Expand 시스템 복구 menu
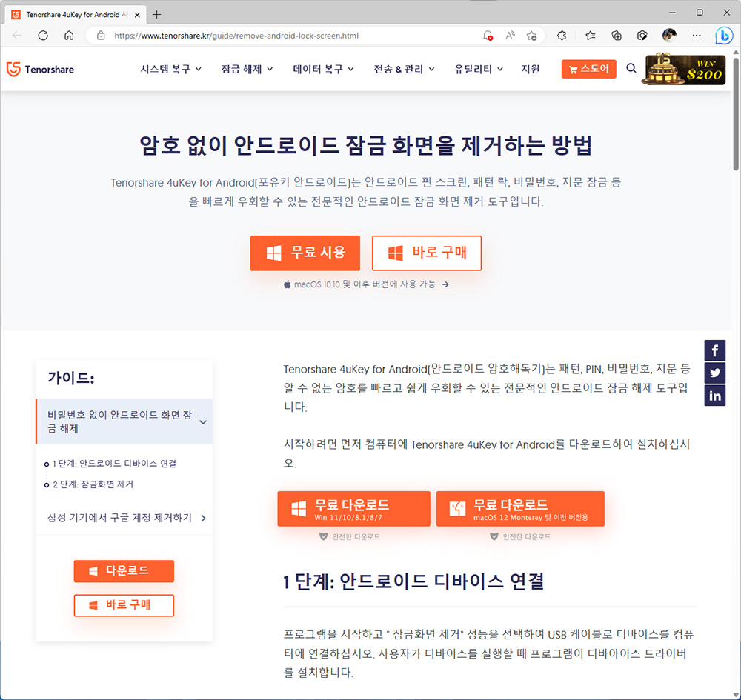 pyautogui.click(x=170, y=69)
